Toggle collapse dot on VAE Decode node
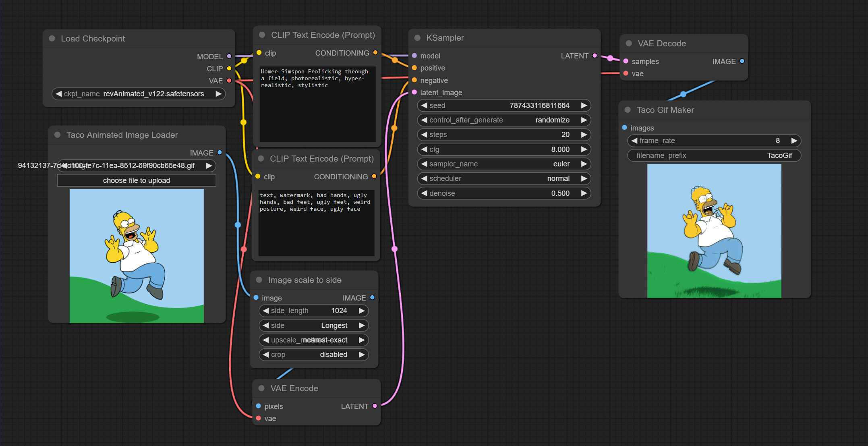 click(x=629, y=44)
